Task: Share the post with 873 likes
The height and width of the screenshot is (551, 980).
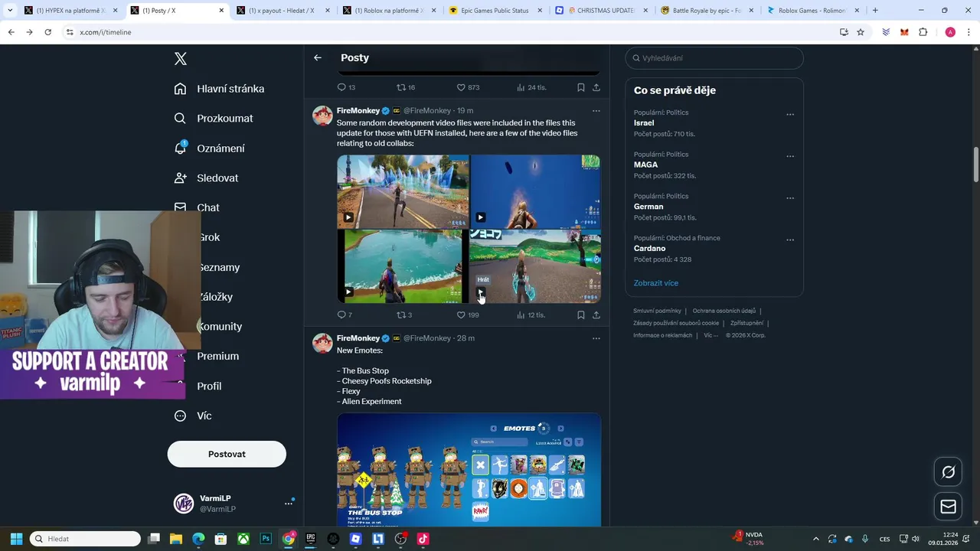Action: 596,87
